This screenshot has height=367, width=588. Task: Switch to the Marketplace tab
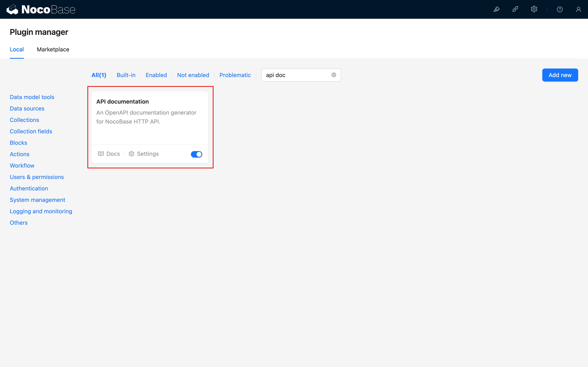53,50
